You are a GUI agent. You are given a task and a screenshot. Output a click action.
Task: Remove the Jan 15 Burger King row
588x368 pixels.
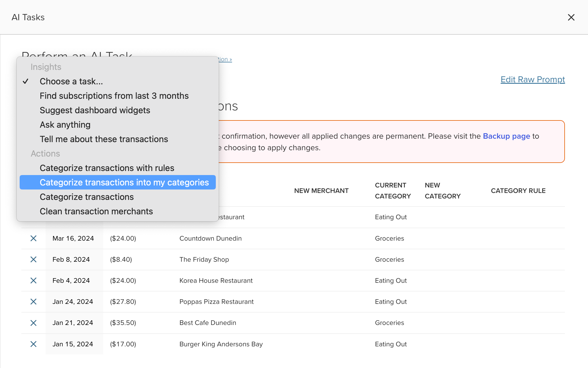pyautogui.click(x=33, y=344)
